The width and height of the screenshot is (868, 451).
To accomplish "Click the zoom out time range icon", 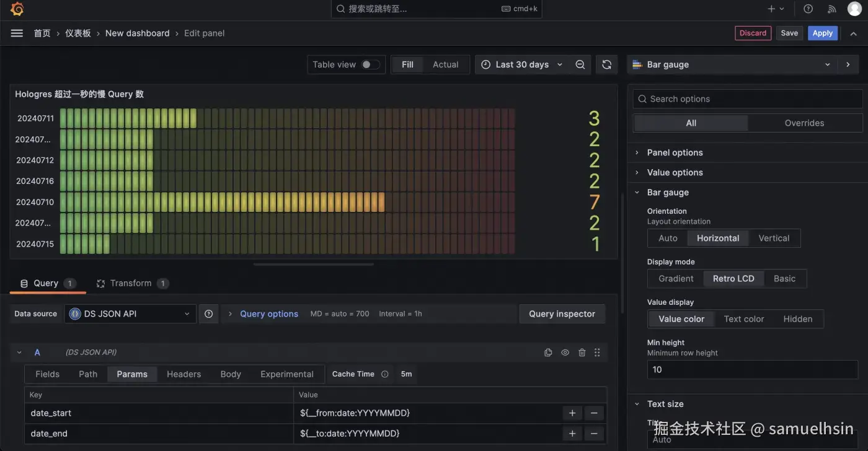I will click(580, 64).
